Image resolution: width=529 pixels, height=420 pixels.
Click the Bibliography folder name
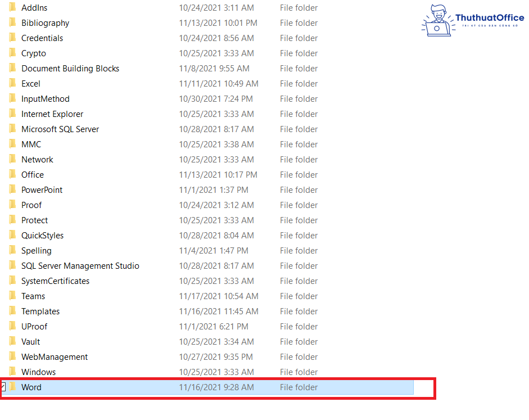pyautogui.click(x=45, y=23)
